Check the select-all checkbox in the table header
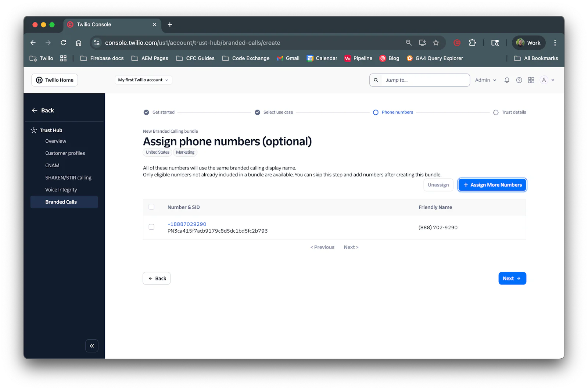 [151, 207]
